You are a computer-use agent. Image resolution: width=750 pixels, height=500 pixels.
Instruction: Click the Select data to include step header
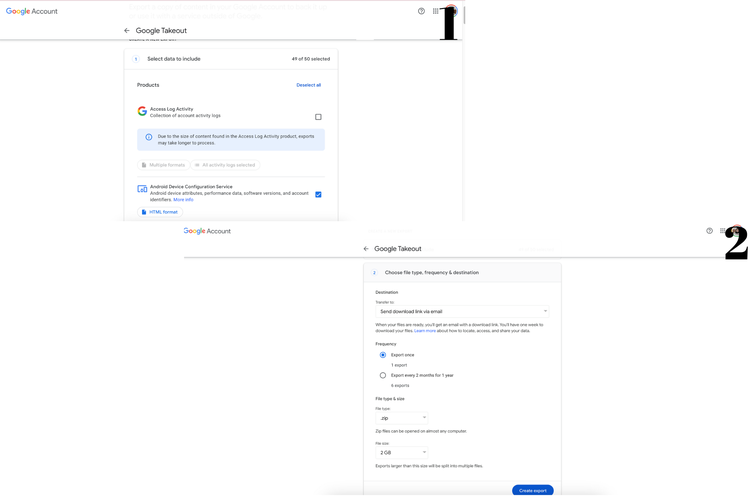(x=174, y=59)
